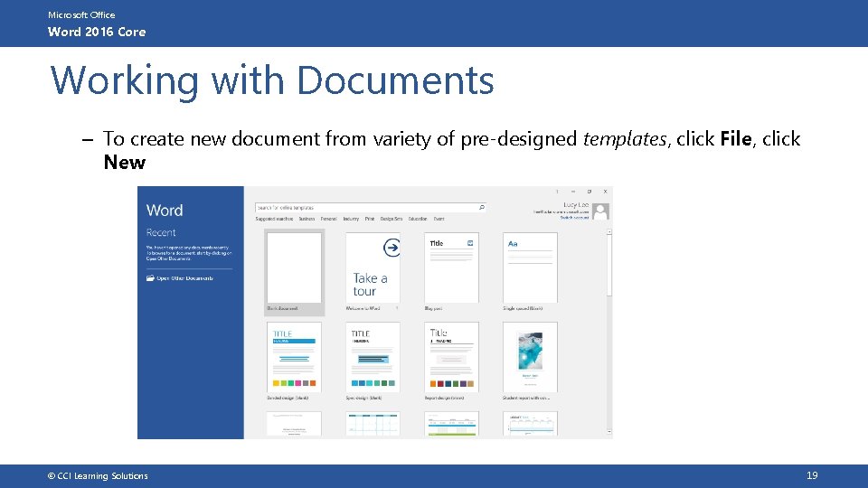This screenshot has width=868, height=488.
Task: Click the CCI Learning Solutions copyright text
Action: (98, 476)
